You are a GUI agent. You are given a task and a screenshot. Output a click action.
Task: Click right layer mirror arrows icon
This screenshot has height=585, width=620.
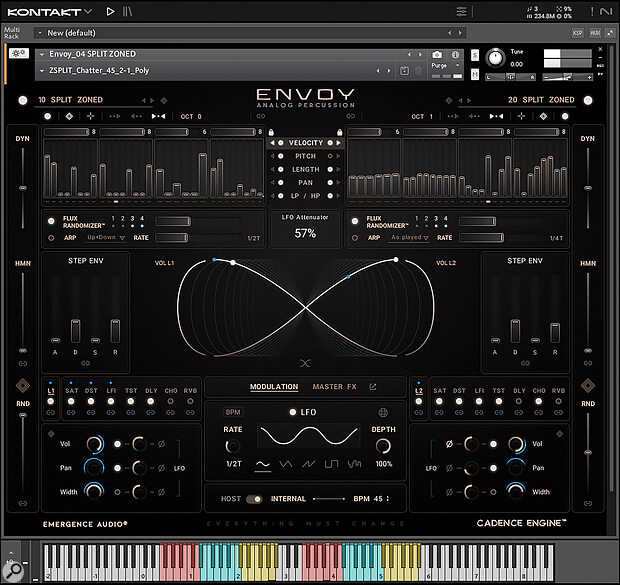pyautogui.click(x=496, y=116)
